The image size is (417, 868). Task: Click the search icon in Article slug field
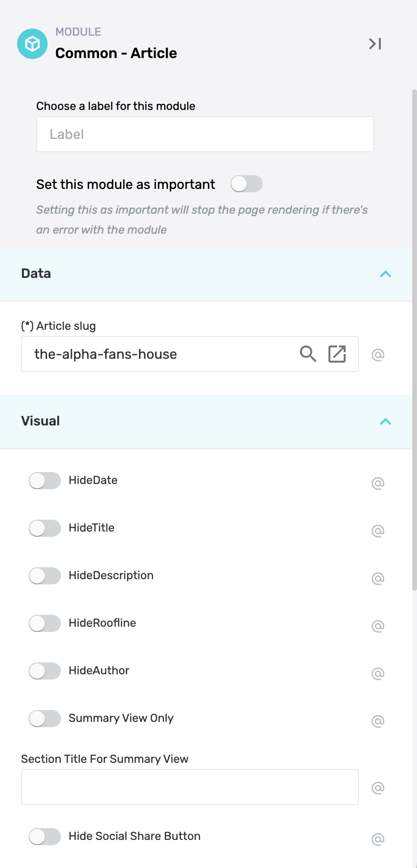(308, 354)
